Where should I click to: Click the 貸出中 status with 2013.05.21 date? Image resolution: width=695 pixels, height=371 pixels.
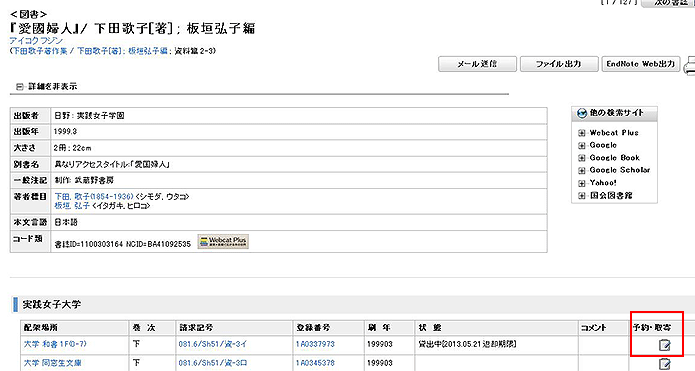(x=467, y=344)
